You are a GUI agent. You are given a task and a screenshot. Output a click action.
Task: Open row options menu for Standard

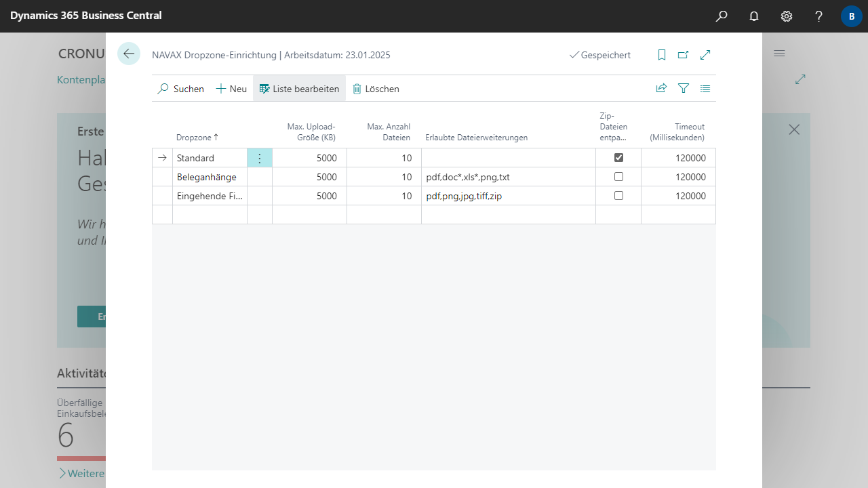pyautogui.click(x=260, y=158)
